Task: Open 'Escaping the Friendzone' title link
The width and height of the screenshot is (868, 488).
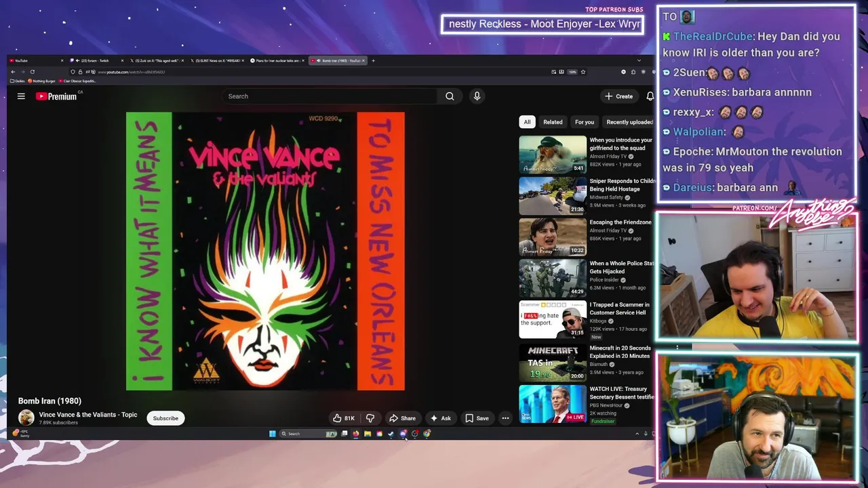Action: click(x=620, y=222)
